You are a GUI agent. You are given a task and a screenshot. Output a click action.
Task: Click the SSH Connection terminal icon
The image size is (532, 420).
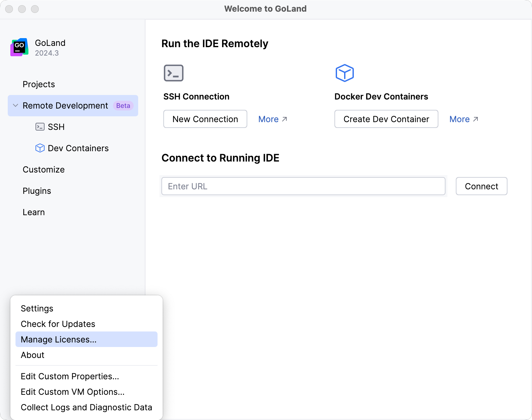tap(173, 73)
